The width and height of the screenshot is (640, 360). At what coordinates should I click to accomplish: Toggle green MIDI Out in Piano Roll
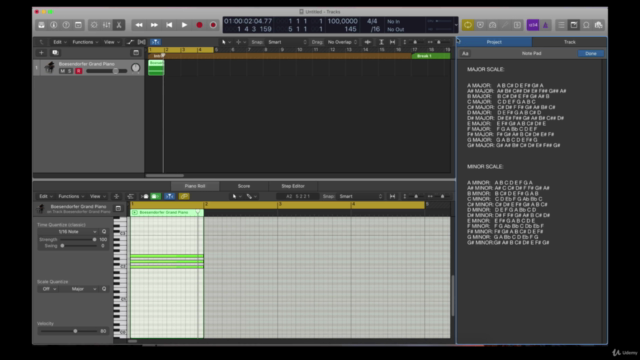click(156, 196)
